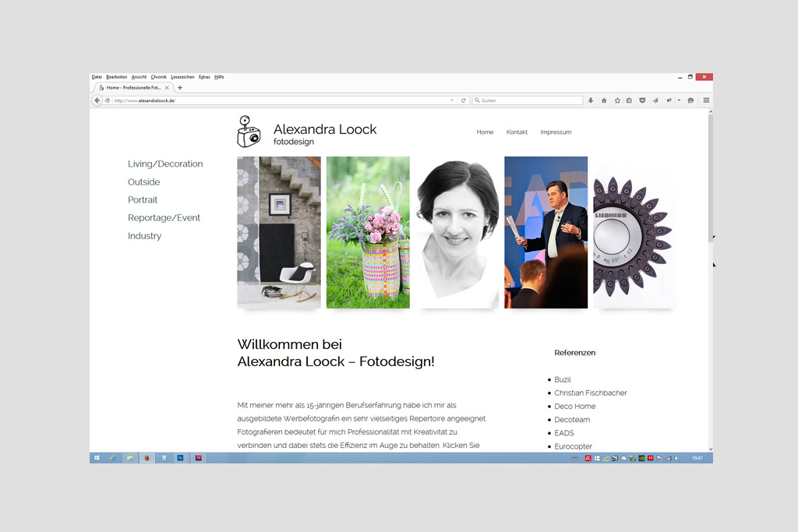
Task: Click the pink flower basket thumbnail
Action: tap(368, 232)
